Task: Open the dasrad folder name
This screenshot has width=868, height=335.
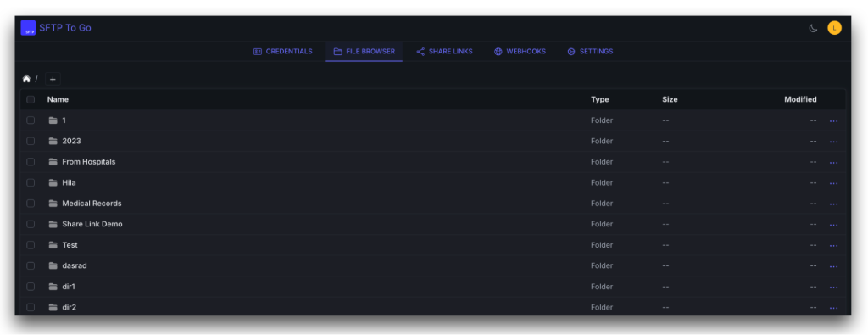Action: (75, 265)
